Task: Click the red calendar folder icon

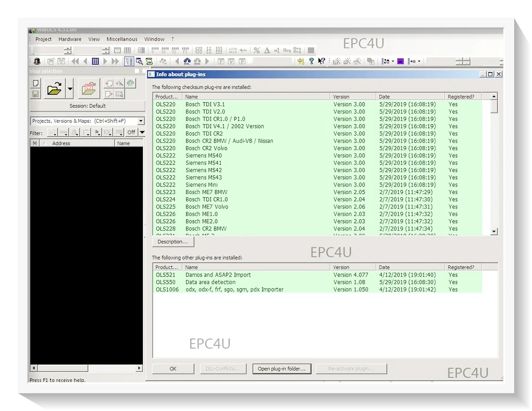Action: click(x=89, y=89)
